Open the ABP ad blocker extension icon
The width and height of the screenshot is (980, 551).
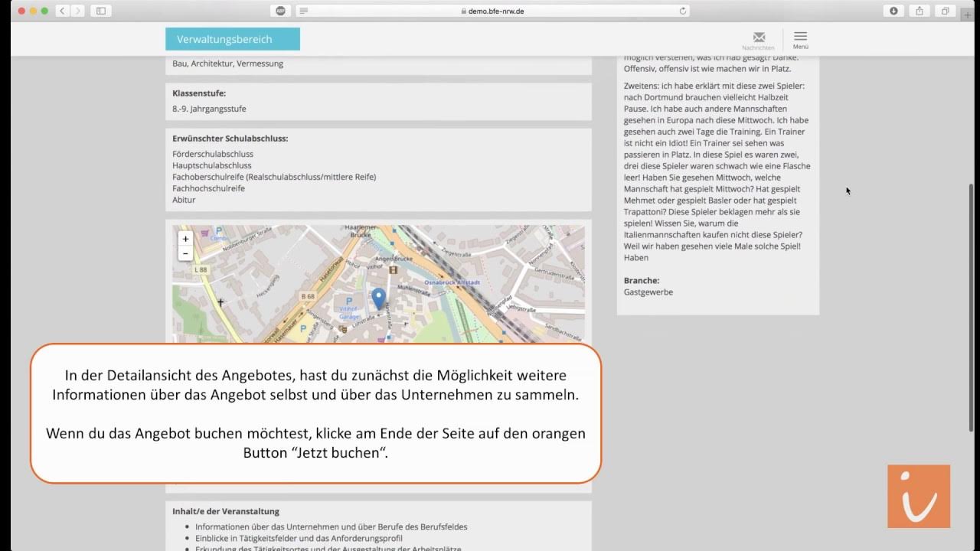point(280,11)
